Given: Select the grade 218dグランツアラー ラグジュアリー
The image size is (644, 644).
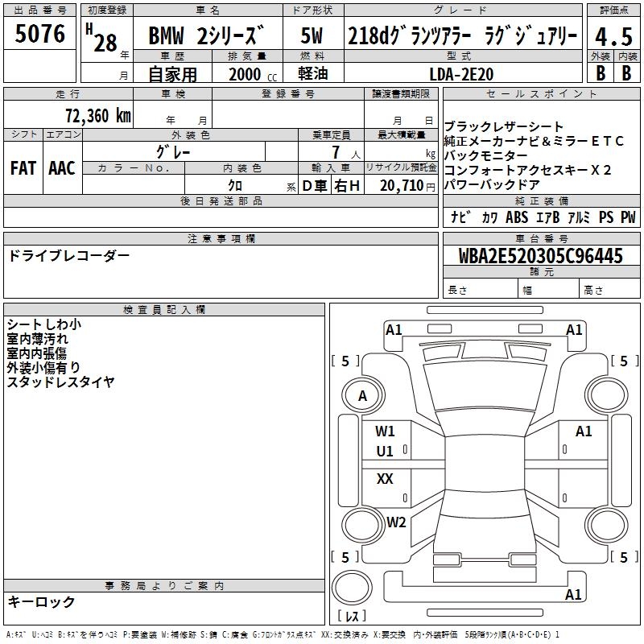Looking at the screenshot, I should click(x=463, y=35).
